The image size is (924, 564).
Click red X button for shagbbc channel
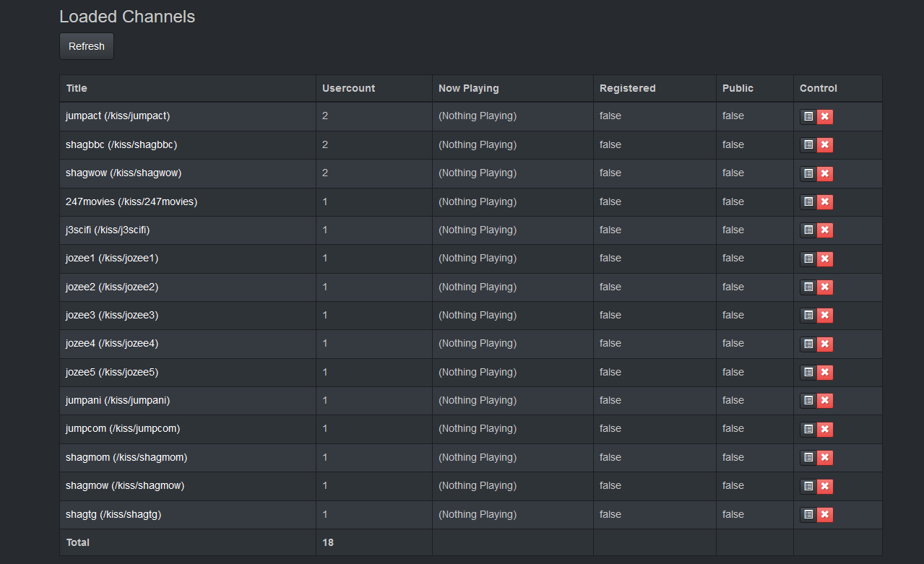(825, 145)
